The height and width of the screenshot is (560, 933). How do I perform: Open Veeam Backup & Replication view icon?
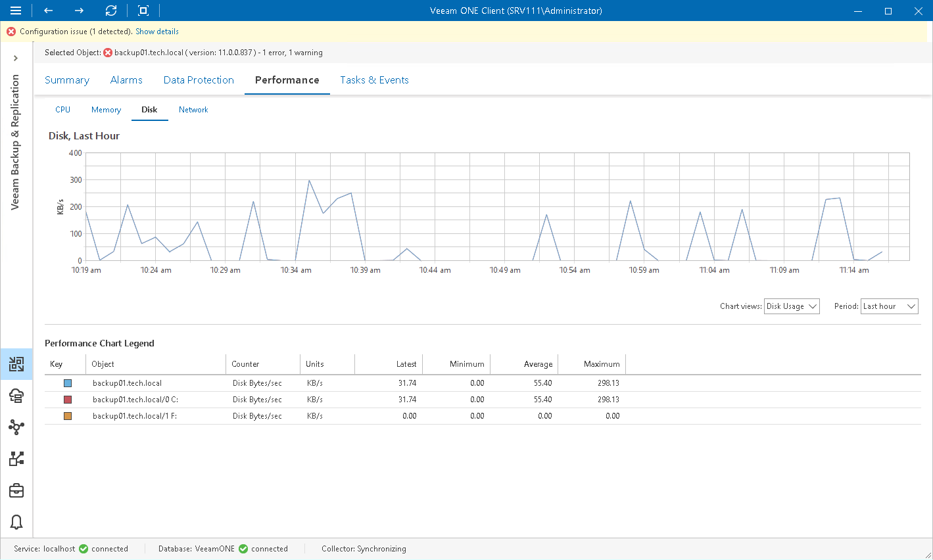point(16,364)
